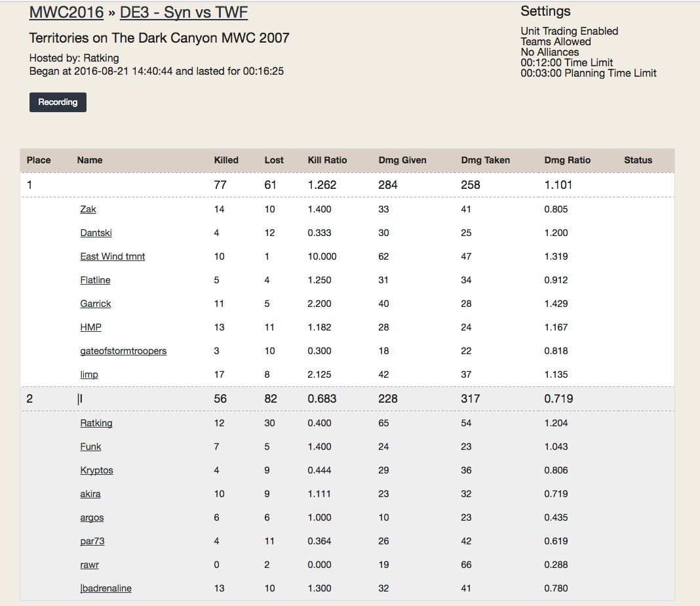Click the Kill Ratio column header

(x=327, y=160)
